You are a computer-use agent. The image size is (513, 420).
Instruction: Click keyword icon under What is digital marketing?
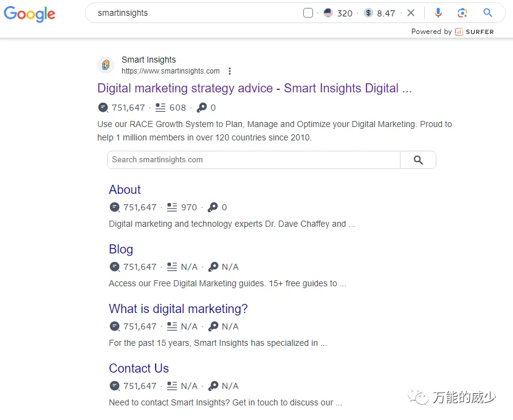click(x=213, y=326)
